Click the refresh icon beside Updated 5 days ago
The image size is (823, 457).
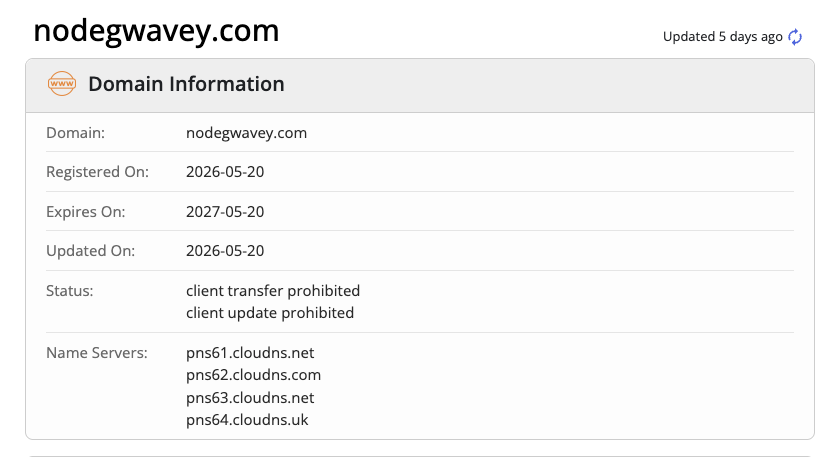tap(795, 37)
